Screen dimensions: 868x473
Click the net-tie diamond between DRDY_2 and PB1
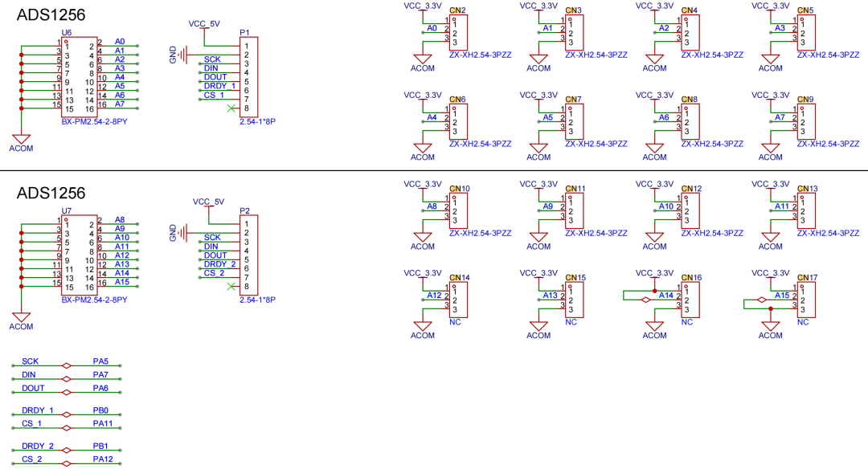click(67, 450)
